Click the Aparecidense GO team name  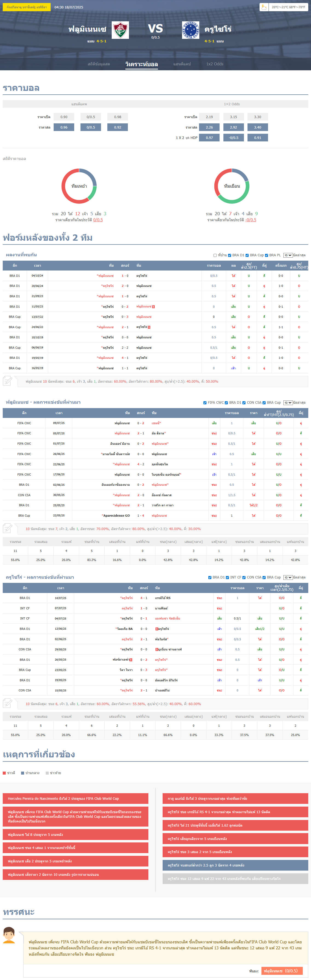(x=116, y=516)
